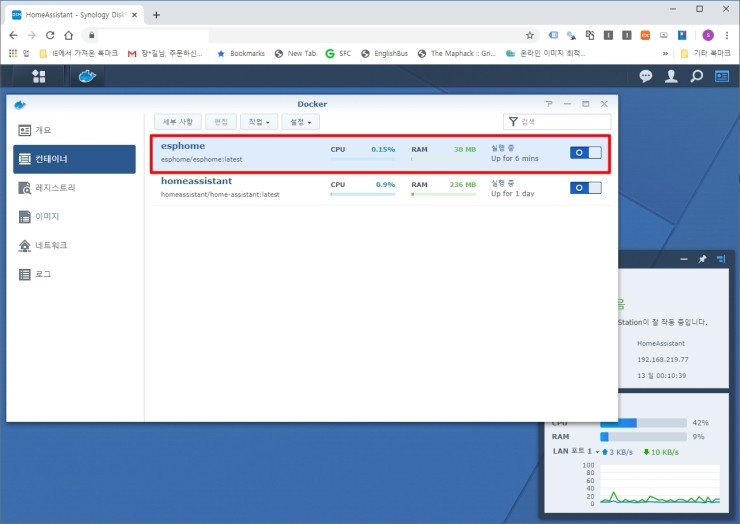Select the homeassistant container name
This screenshot has width=740, height=524.
click(x=196, y=181)
